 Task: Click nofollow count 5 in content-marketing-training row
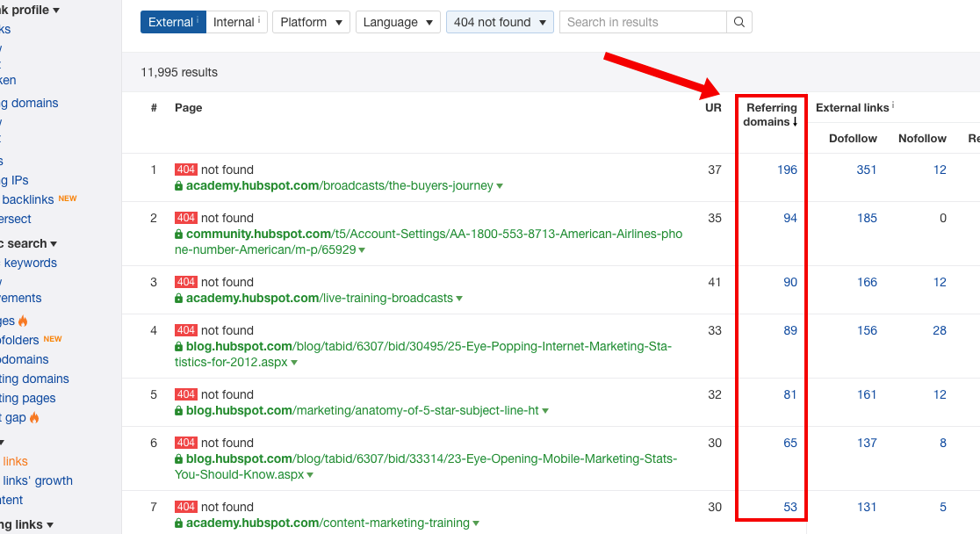tap(942, 507)
